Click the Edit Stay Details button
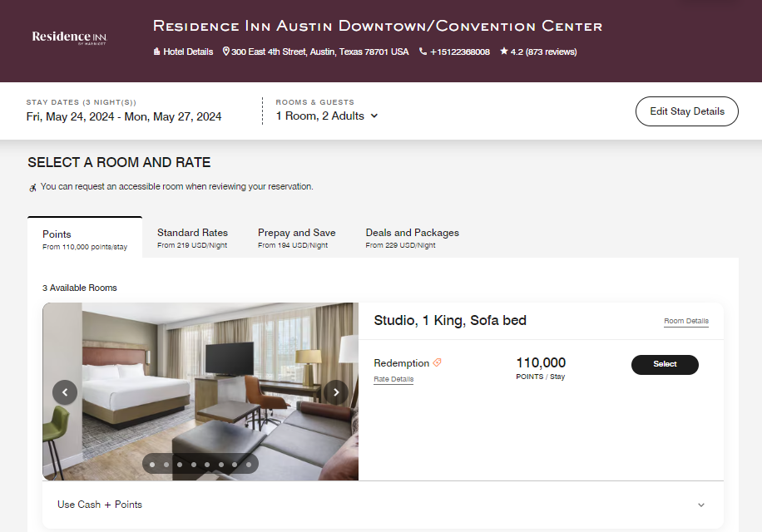The image size is (762, 532). point(686,111)
